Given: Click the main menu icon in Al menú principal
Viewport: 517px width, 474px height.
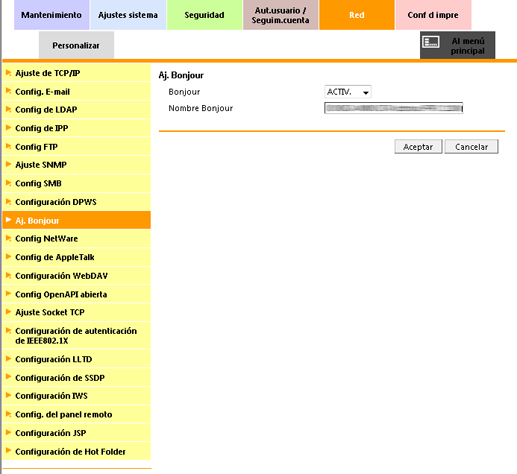Looking at the screenshot, I should click(x=431, y=42).
